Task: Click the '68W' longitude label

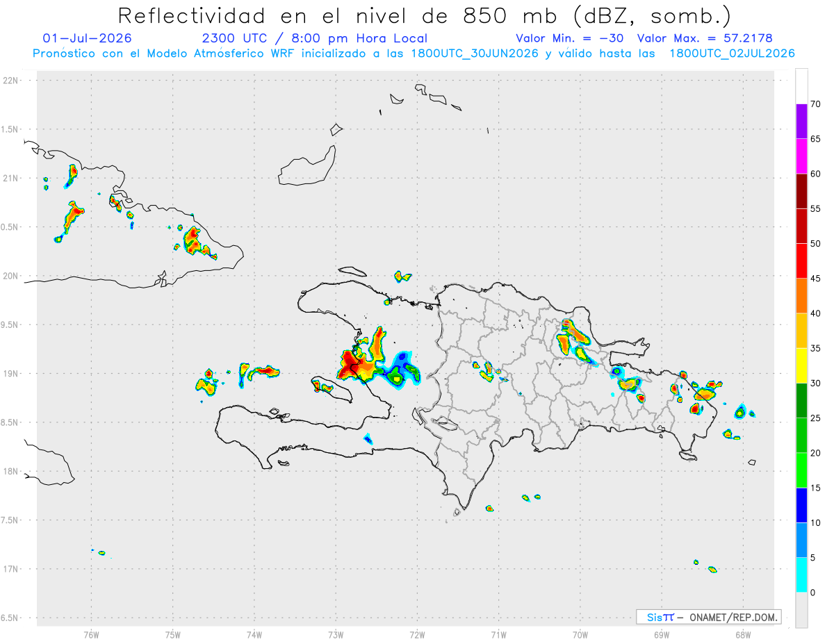Action: [743, 634]
